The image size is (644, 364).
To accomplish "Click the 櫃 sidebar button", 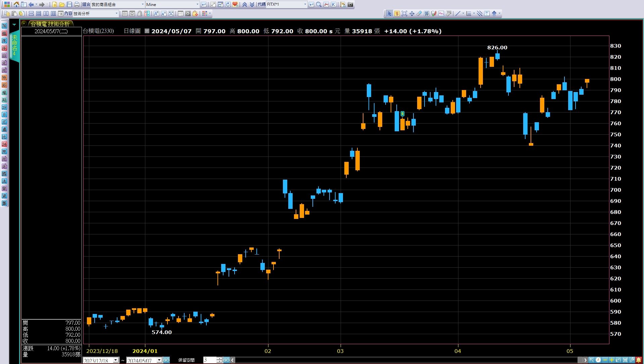I will [x=4, y=33].
